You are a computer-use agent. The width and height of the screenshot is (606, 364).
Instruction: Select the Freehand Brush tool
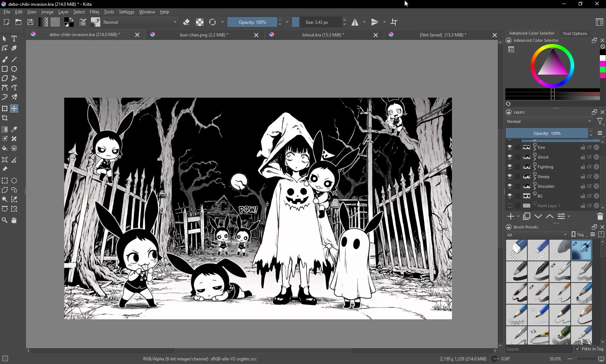point(5,59)
